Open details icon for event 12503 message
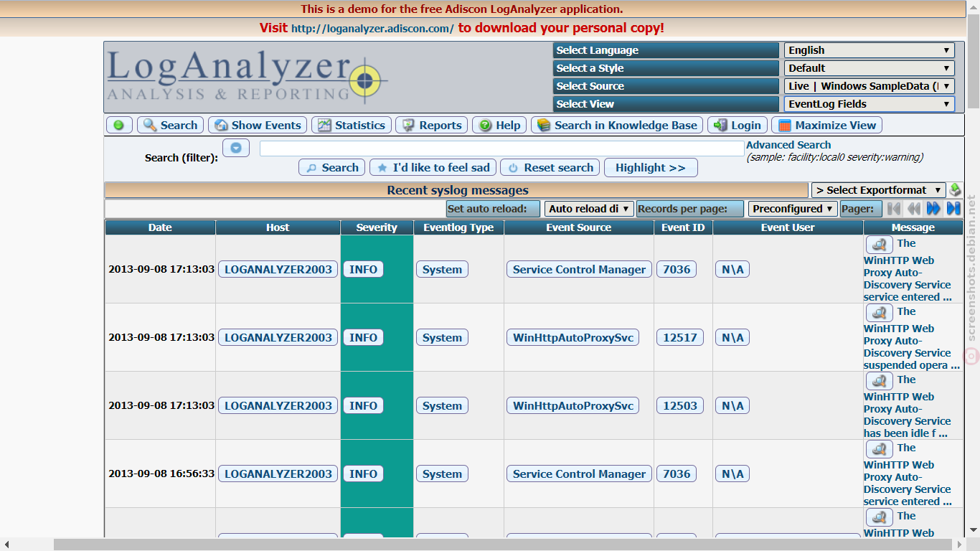The width and height of the screenshot is (980, 551). (x=879, y=381)
